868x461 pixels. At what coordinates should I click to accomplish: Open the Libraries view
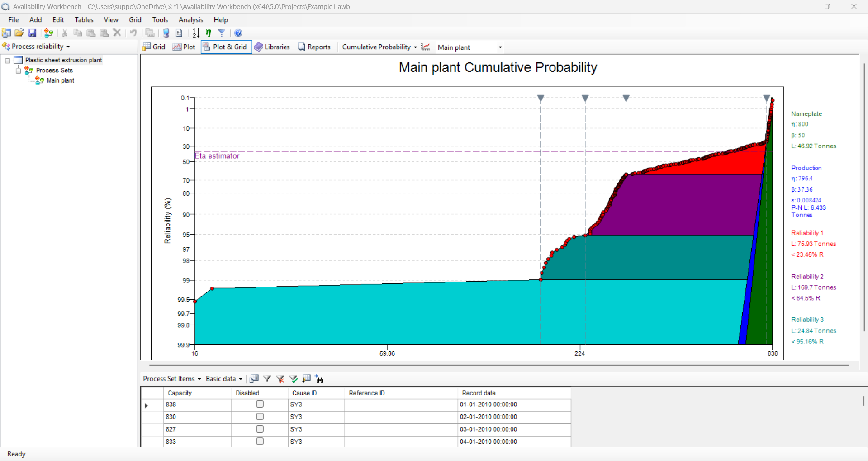272,47
